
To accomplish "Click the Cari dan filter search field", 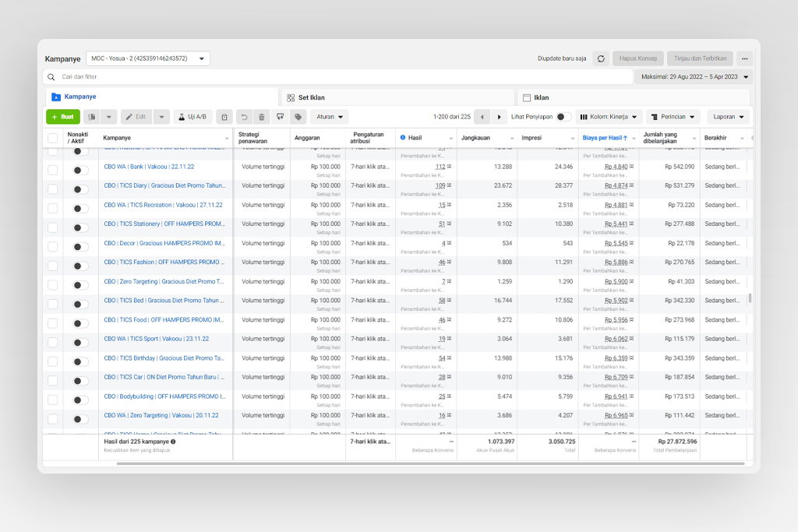I will [335, 77].
